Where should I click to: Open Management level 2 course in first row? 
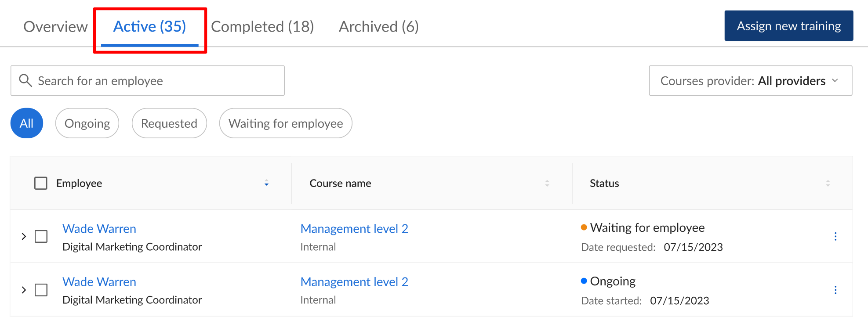coord(354,229)
